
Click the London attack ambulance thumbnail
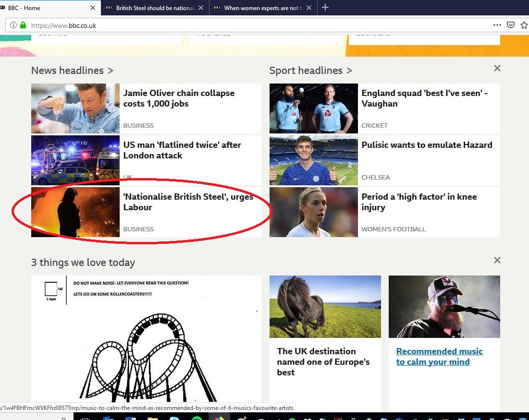(75, 160)
